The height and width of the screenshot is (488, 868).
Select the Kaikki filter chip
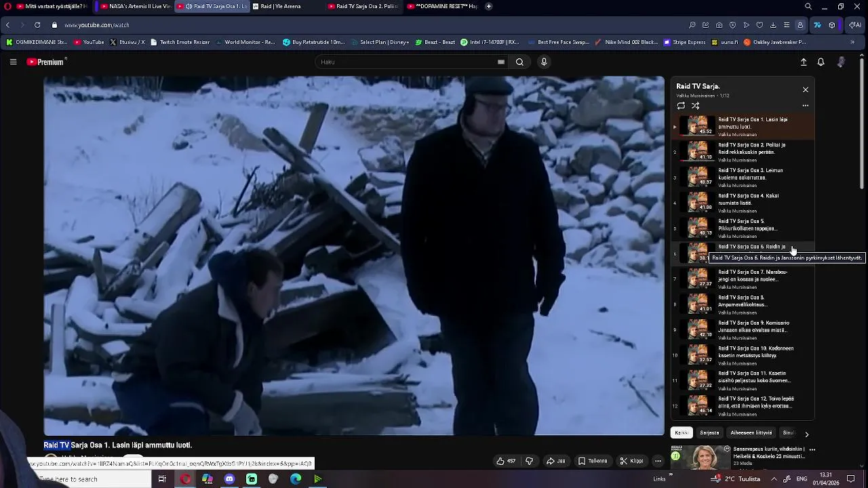pos(682,432)
